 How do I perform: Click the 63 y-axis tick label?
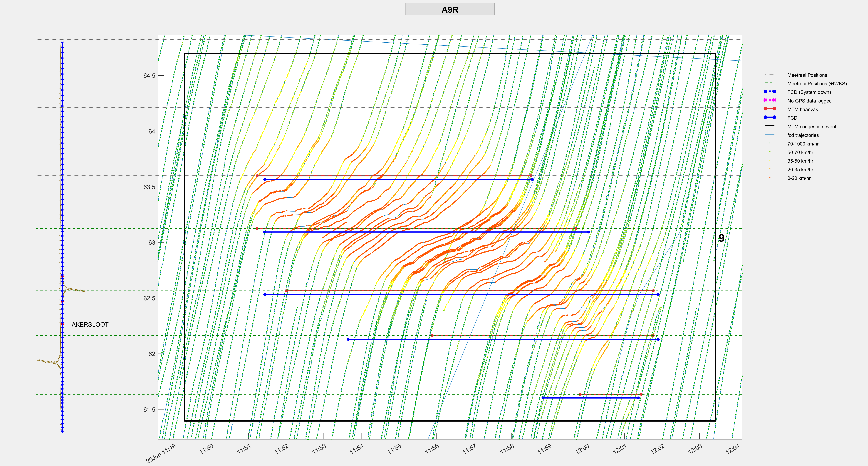click(152, 243)
